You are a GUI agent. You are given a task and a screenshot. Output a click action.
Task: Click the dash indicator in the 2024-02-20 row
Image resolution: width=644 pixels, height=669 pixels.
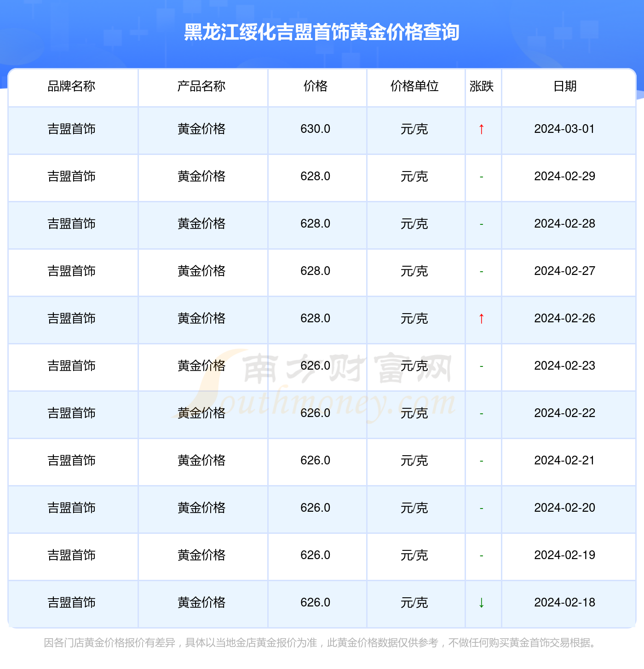(481, 509)
